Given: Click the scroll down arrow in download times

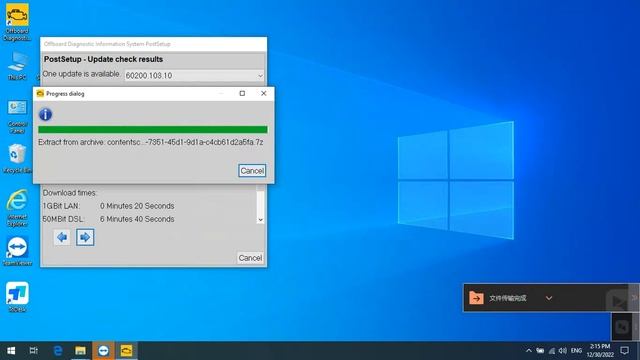Looking at the screenshot, I should [260, 220].
